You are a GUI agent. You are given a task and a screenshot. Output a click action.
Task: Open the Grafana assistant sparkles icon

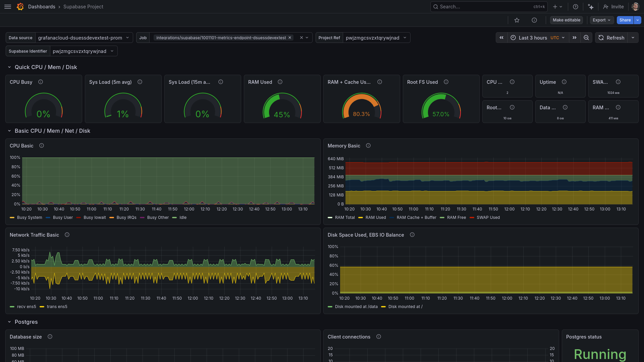pos(591,6)
